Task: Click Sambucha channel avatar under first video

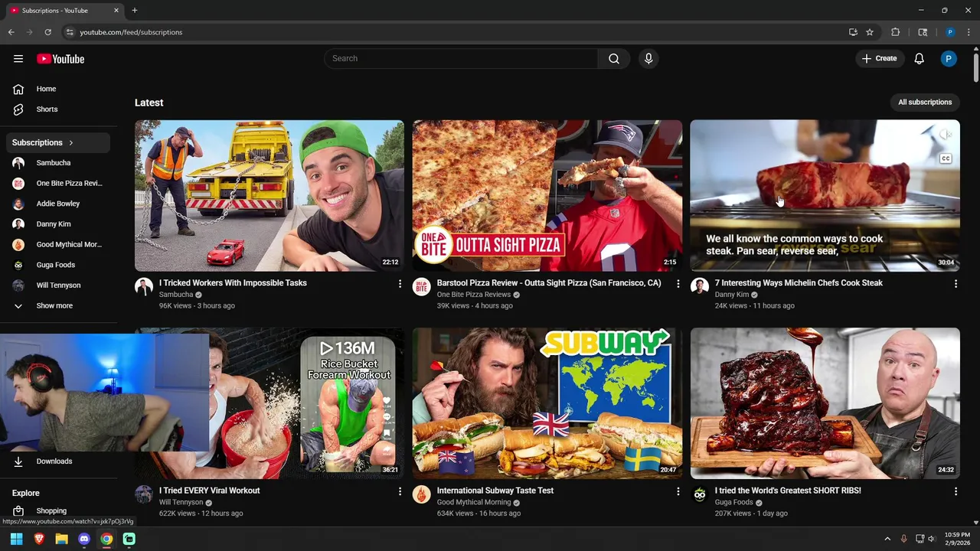Action: [144, 287]
